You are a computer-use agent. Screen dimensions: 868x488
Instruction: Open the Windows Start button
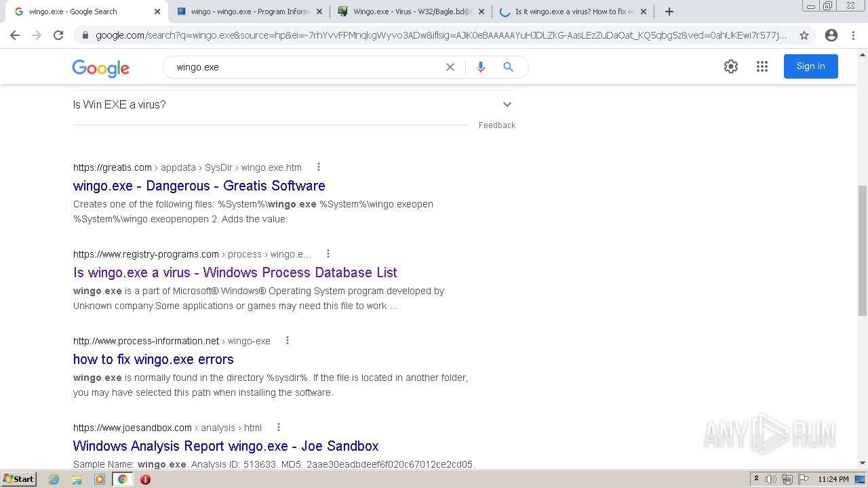click(x=19, y=479)
